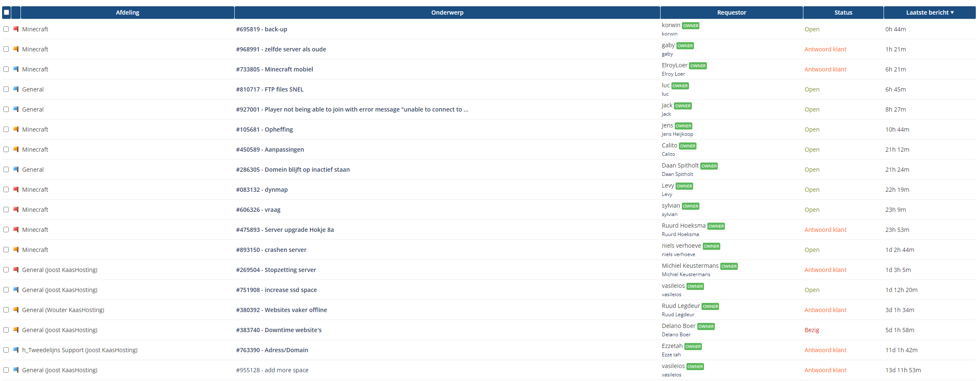This screenshot has width=980, height=381.
Task: Open the #380392 Websites vaker offline ticket
Action: point(281,310)
